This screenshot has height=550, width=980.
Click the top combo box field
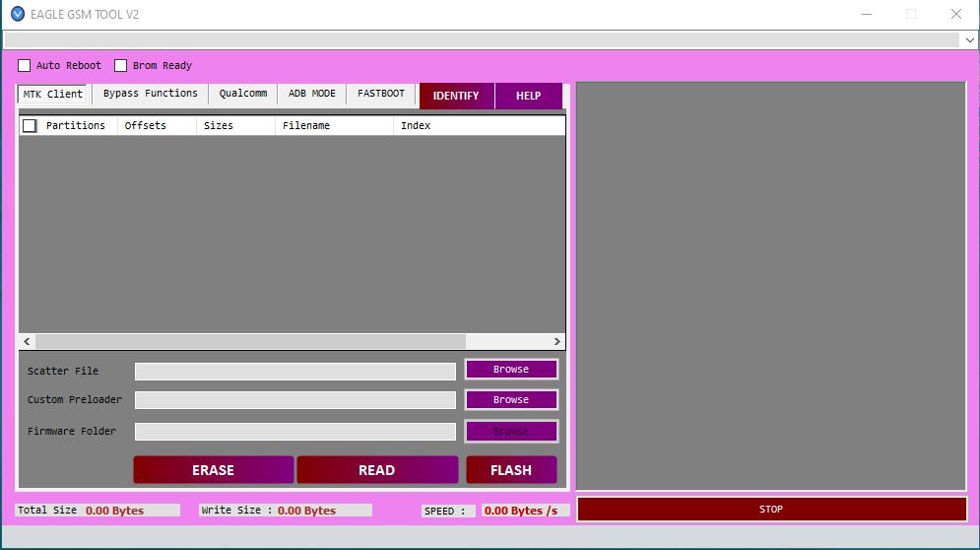click(482, 40)
